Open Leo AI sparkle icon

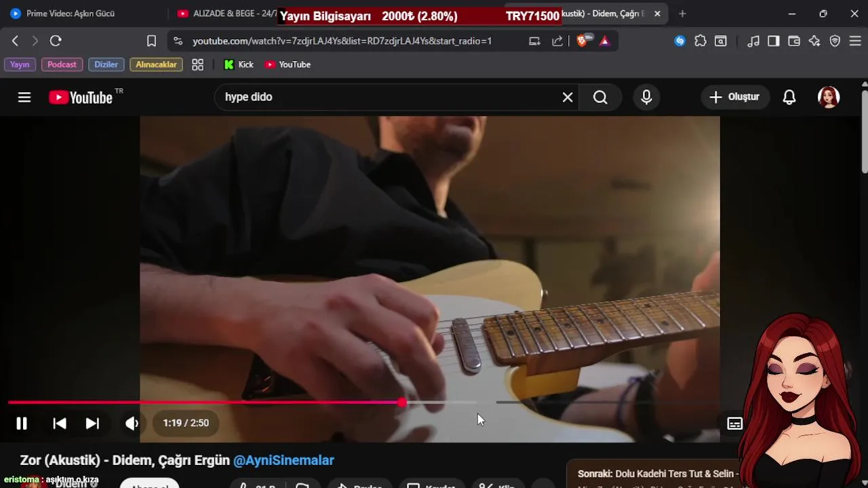(814, 41)
